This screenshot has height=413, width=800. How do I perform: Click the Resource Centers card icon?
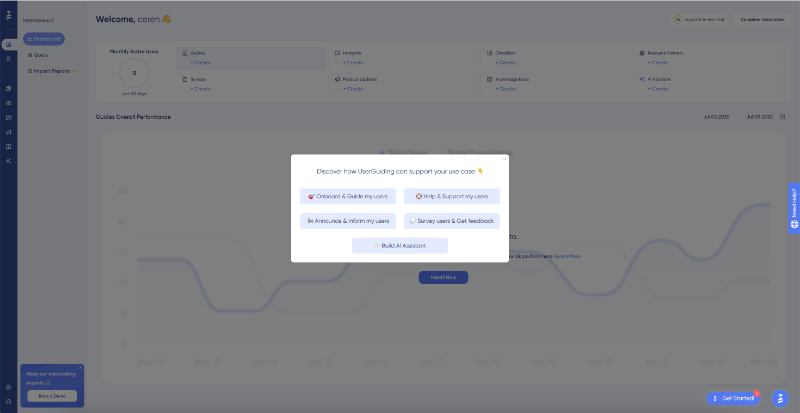642,53
